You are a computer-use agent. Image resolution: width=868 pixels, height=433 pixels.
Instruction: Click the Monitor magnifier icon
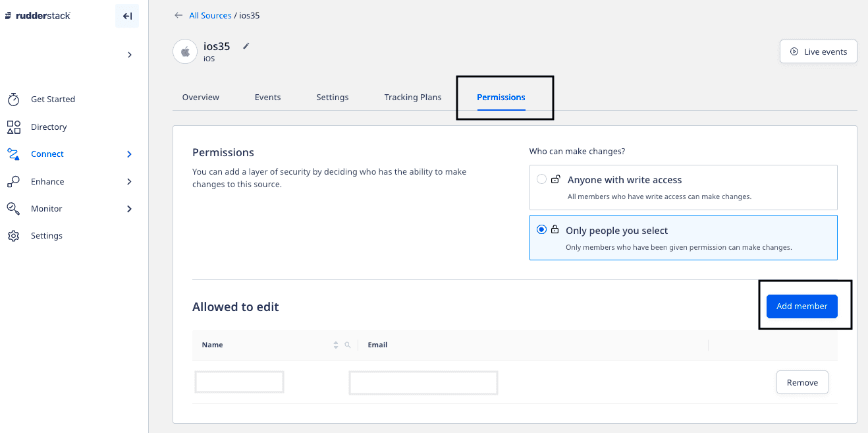[13, 208]
